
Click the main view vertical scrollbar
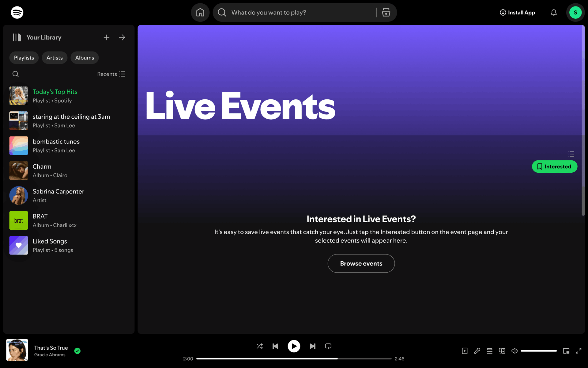pos(583,121)
